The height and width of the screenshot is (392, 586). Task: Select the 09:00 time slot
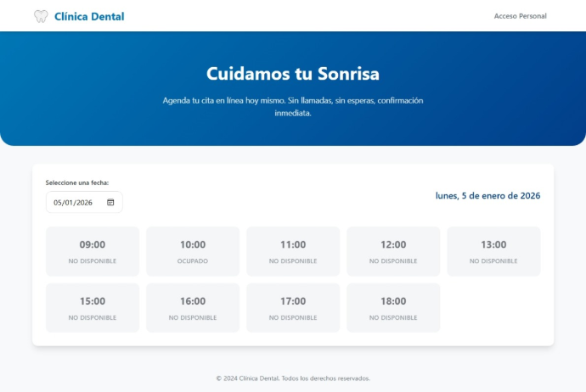[x=93, y=251]
